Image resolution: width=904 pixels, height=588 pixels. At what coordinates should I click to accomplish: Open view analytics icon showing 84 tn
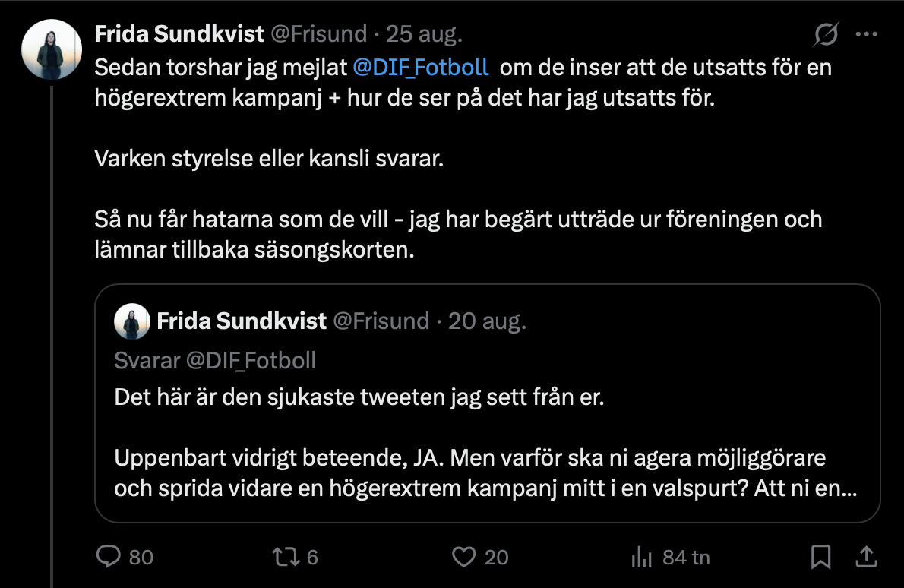pos(641,558)
